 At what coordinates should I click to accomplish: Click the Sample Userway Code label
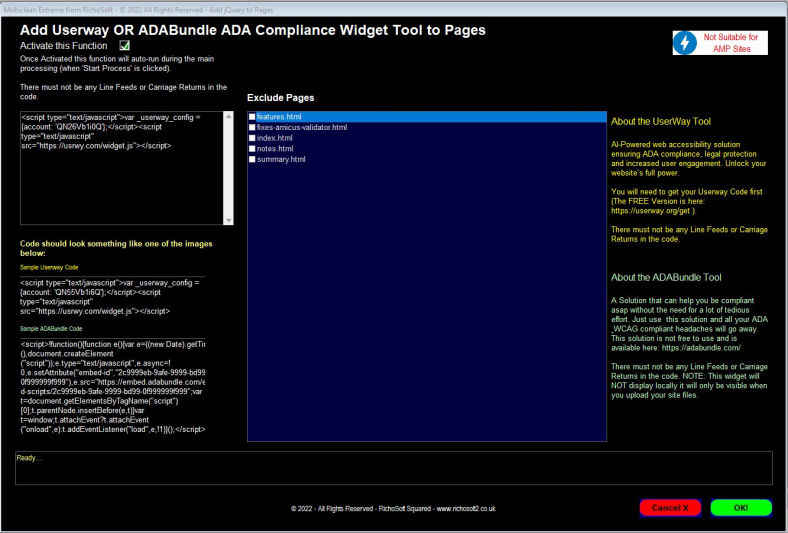pos(49,267)
